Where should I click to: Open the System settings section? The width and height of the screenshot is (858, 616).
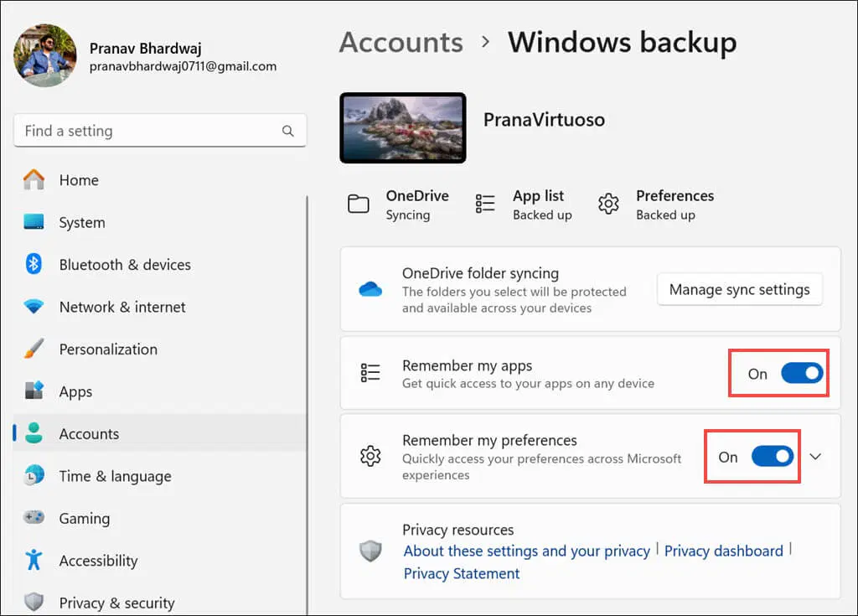(x=81, y=223)
